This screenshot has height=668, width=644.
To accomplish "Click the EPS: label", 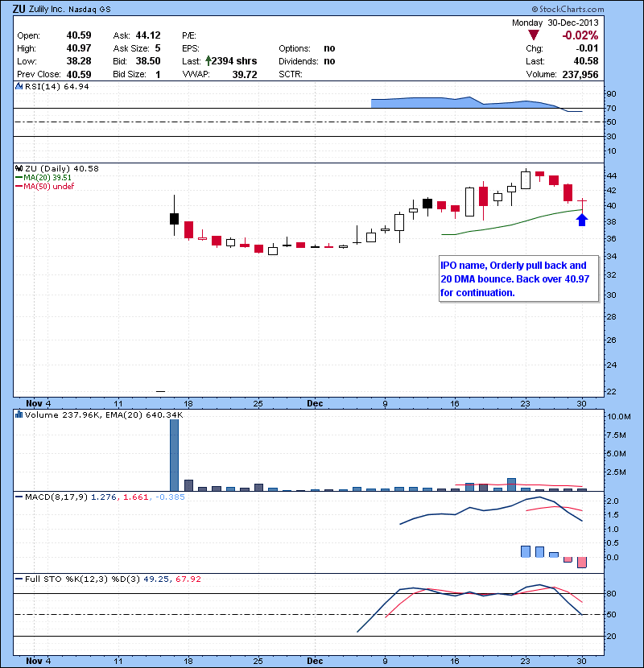I will click(x=191, y=48).
